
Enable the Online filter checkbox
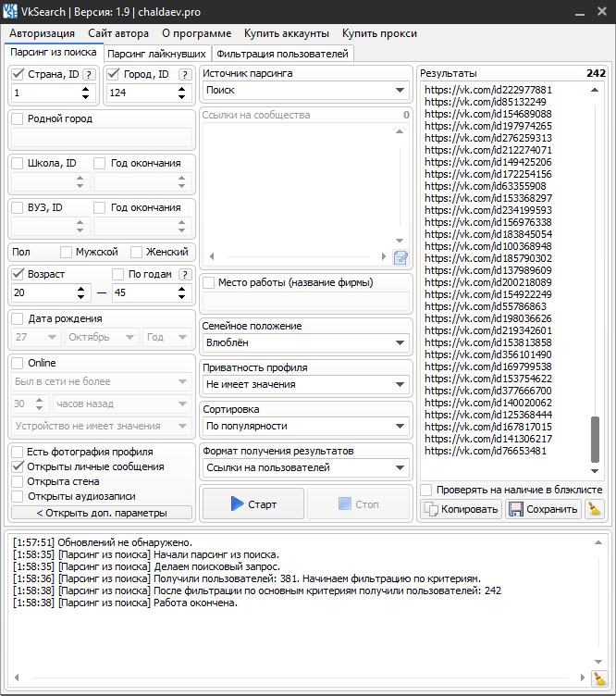(x=18, y=363)
